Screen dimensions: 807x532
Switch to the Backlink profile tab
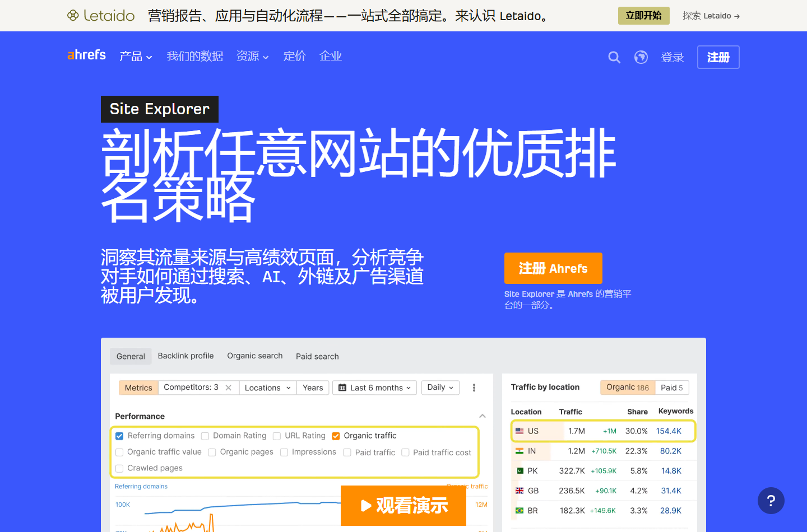pos(186,356)
